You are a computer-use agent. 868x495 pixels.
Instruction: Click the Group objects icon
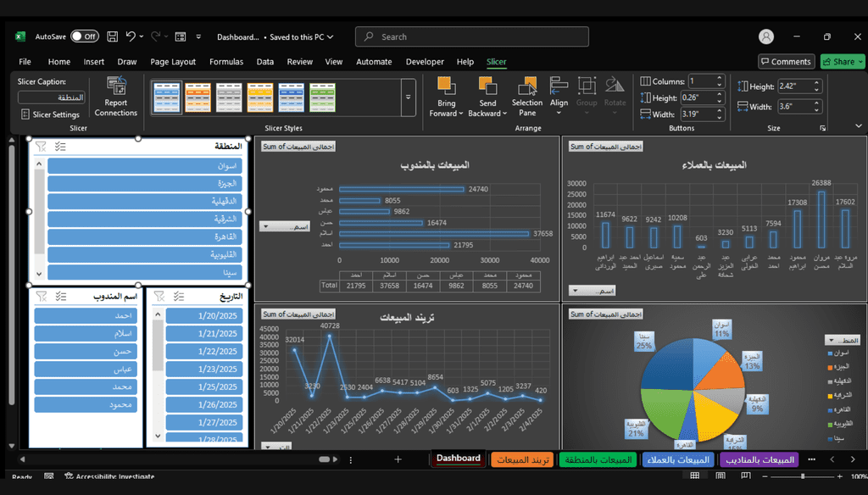coord(587,86)
